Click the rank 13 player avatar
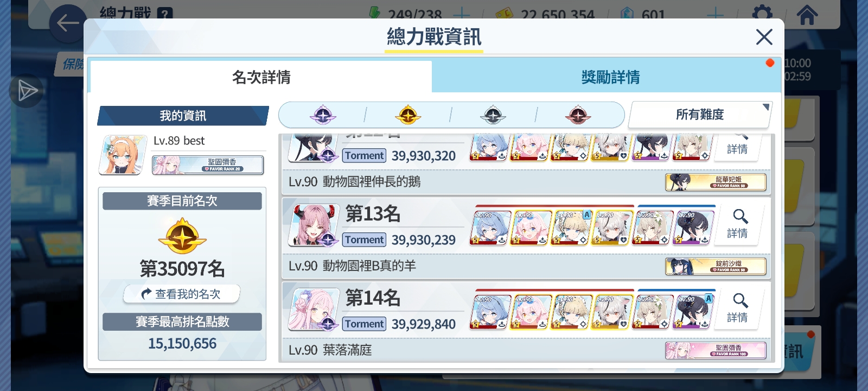This screenshot has height=391, width=868. (x=313, y=225)
